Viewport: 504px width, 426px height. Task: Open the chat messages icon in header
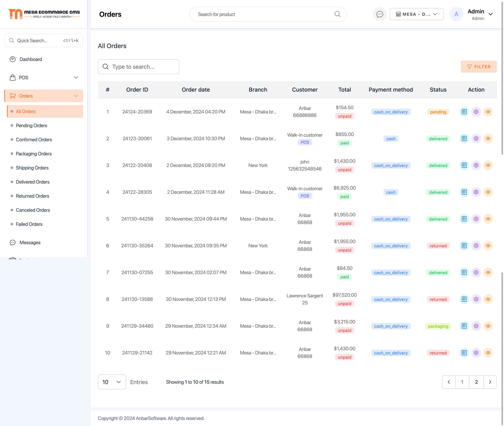click(380, 14)
